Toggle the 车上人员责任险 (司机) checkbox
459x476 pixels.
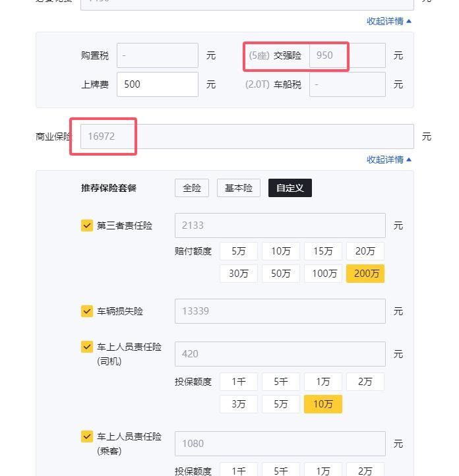87,347
